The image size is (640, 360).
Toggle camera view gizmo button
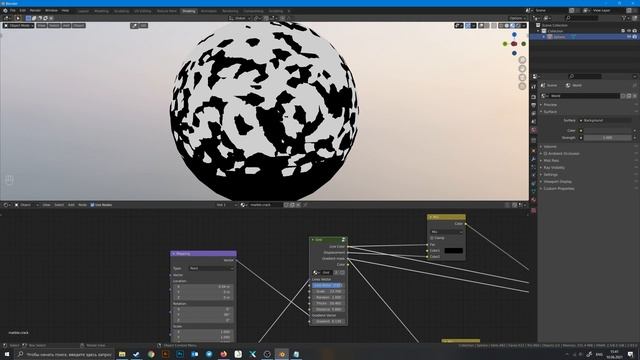click(x=522, y=78)
